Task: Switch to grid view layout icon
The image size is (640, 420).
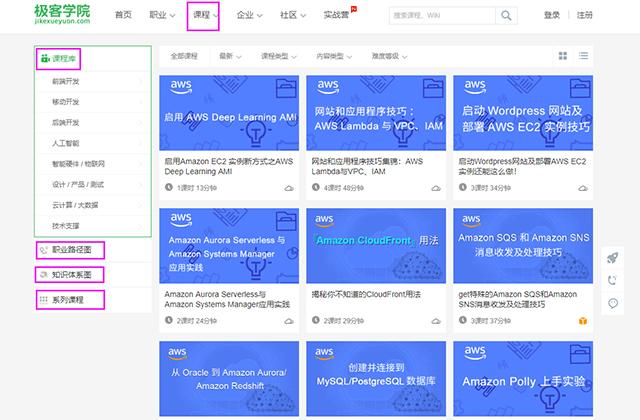Action: pyautogui.click(x=563, y=56)
